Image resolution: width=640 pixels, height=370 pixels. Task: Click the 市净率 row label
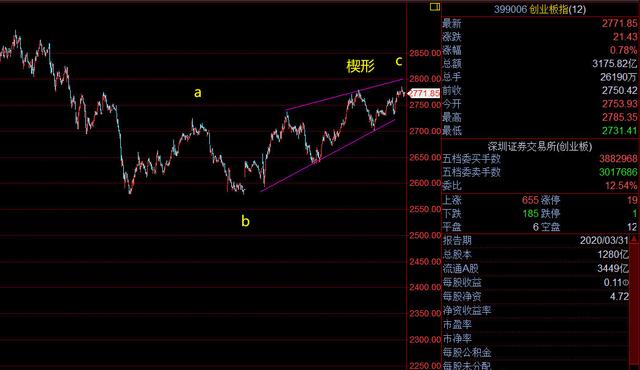[x=458, y=339]
